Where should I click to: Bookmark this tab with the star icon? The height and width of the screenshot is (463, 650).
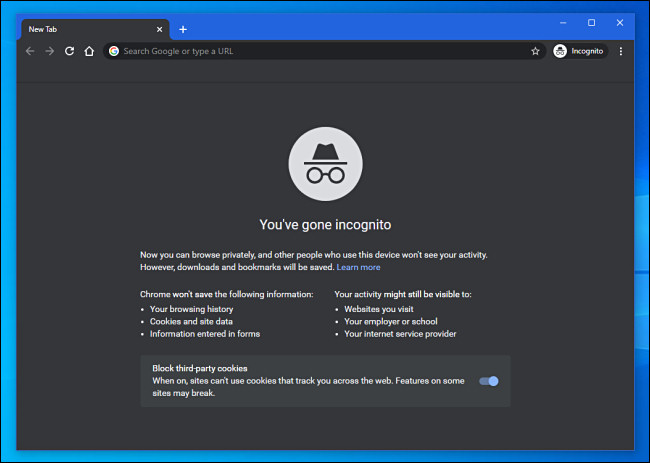pos(535,51)
